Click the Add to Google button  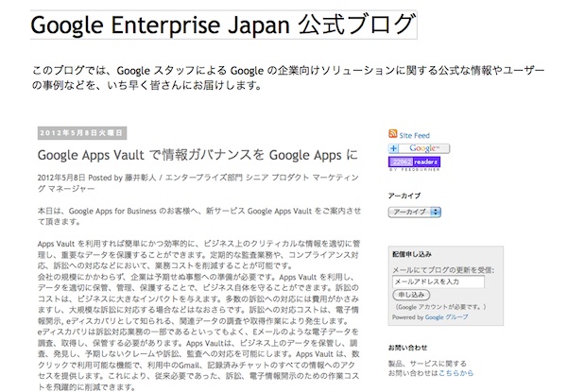point(419,148)
